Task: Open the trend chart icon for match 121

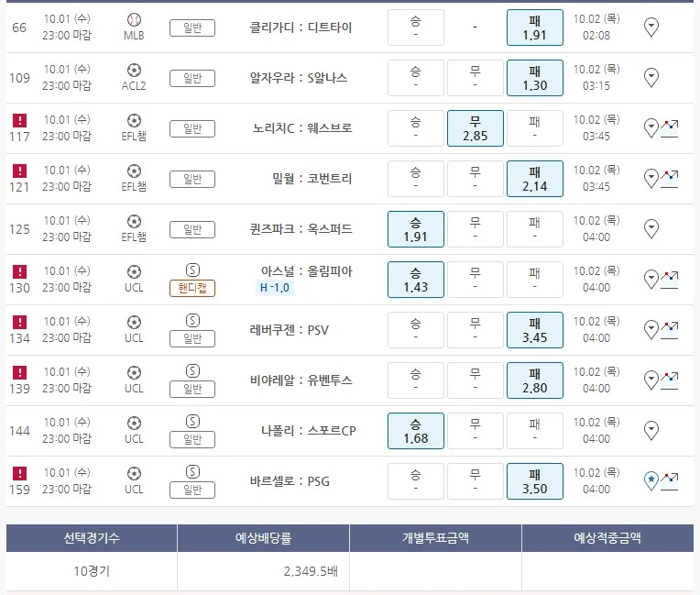Action: tap(670, 177)
